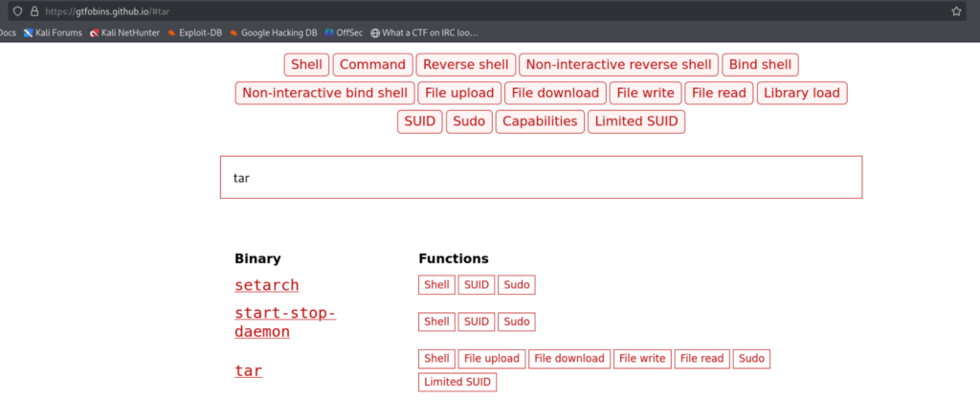Open the Exploit-DB bookmark
Image resolution: width=980 pixels, height=400 pixels.
pos(194,33)
